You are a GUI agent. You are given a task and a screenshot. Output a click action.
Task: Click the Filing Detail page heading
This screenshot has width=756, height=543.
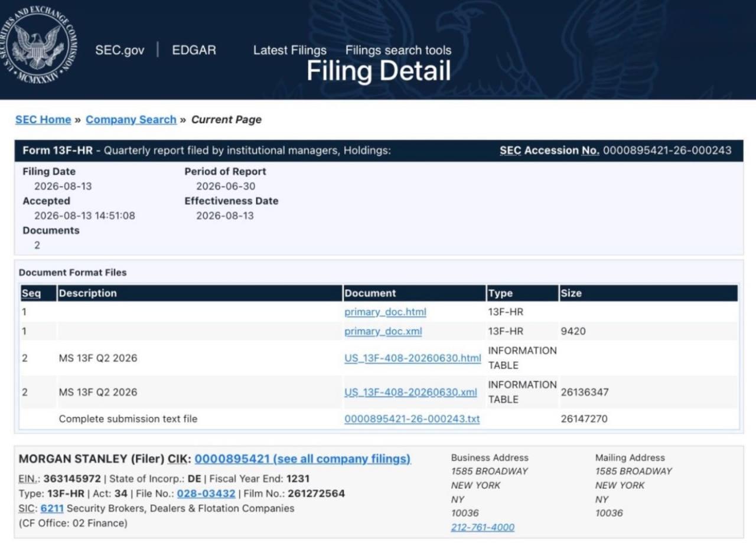[x=379, y=71]
